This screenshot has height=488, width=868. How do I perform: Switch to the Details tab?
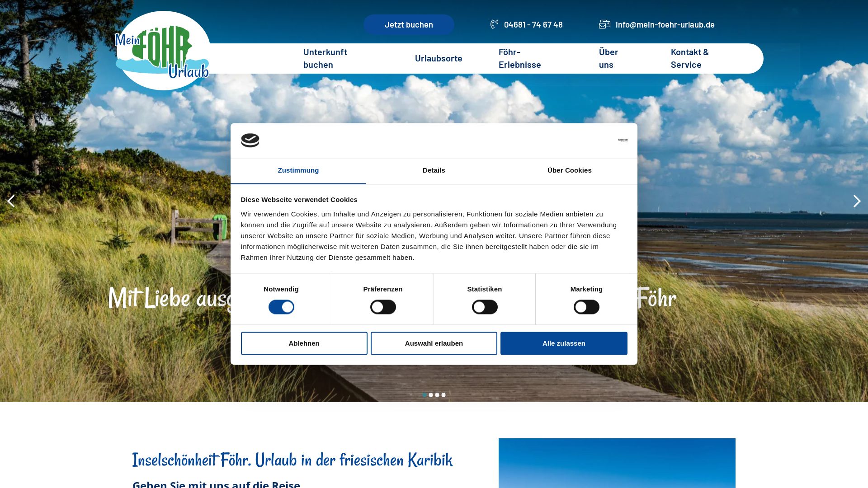[434, 170]
